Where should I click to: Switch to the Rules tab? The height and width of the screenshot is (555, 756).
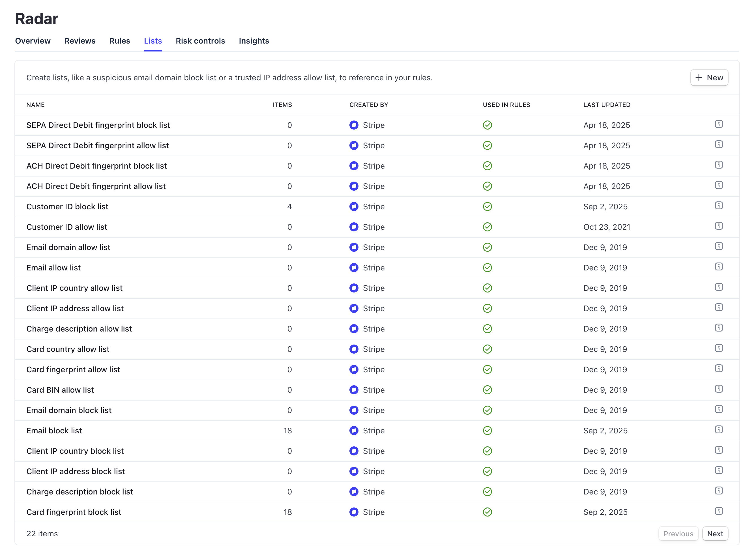[x=120, y=41]
